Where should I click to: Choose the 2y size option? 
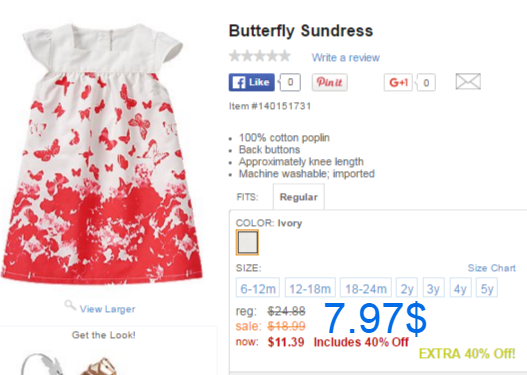[407, 288]
